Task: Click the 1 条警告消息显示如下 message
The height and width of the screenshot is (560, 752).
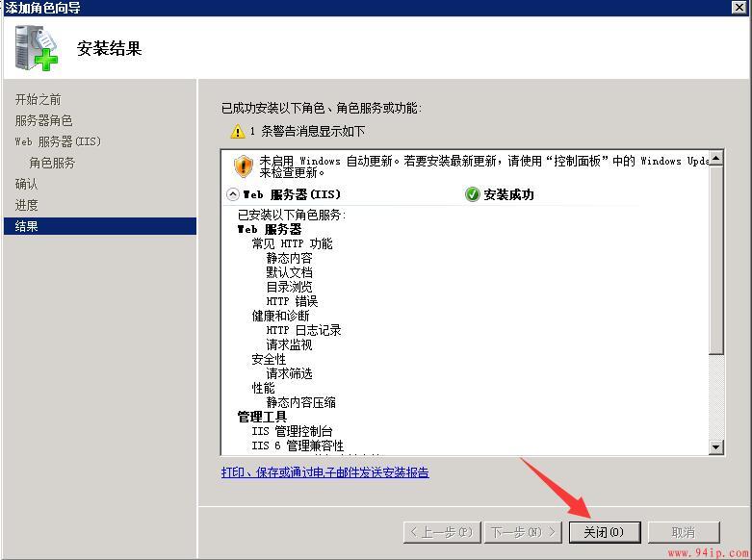Action: coord(307,132)
